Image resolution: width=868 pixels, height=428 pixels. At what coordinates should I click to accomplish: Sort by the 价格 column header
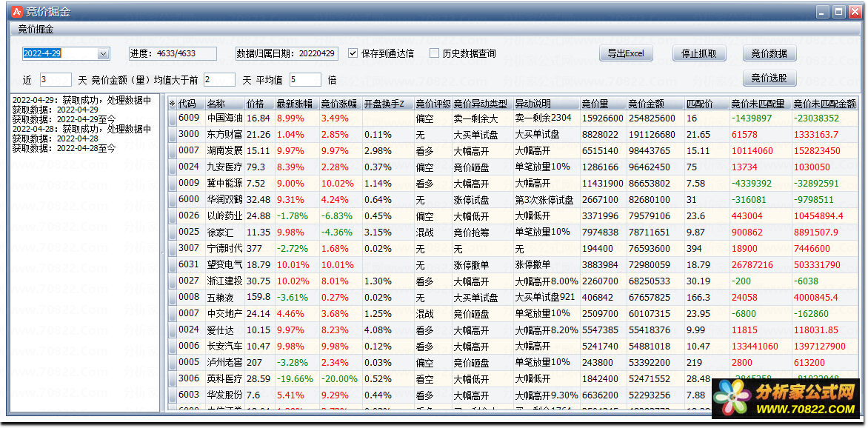pos(260,104)
